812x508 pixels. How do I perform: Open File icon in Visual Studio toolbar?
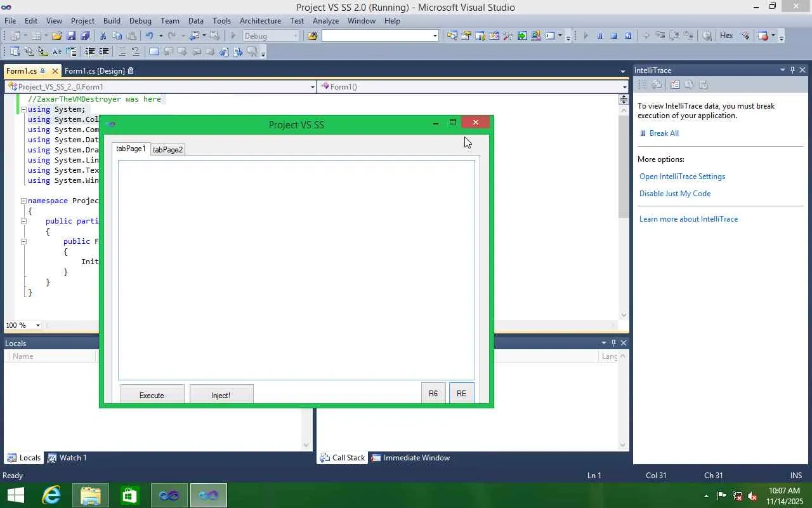57,36
